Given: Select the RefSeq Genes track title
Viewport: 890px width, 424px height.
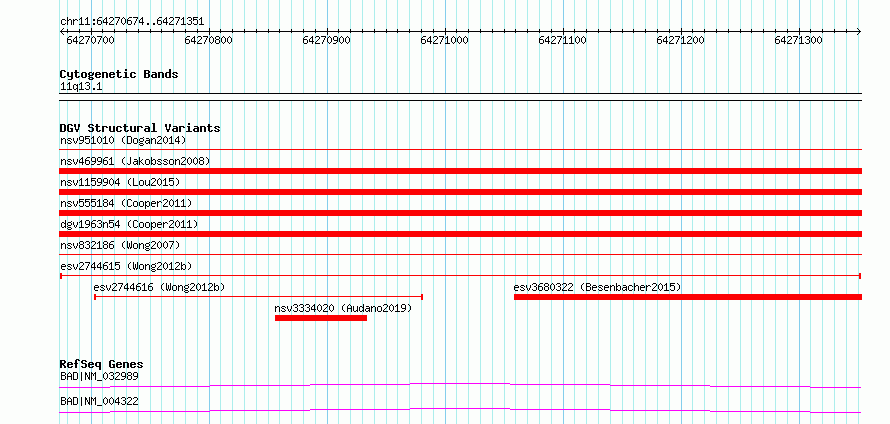Looking at the screenshot, I should point(101,364).
